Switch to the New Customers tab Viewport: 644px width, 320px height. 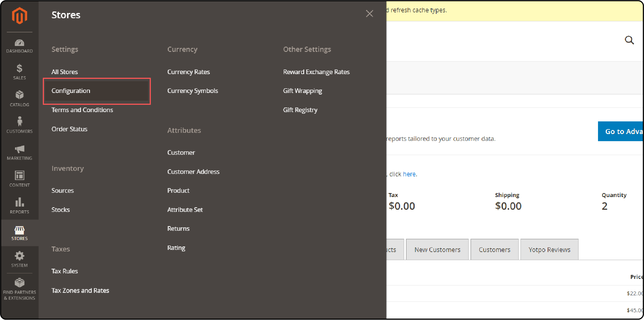tap(437, 250)
